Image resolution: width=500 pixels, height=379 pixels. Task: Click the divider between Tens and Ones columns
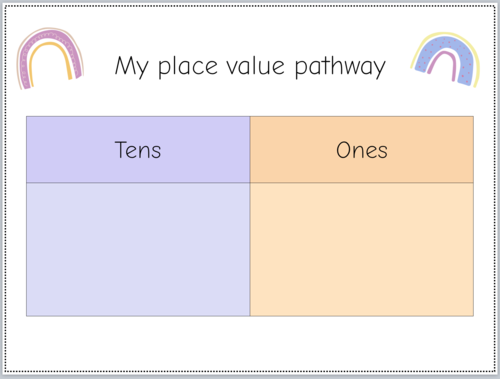coord(250,216)
